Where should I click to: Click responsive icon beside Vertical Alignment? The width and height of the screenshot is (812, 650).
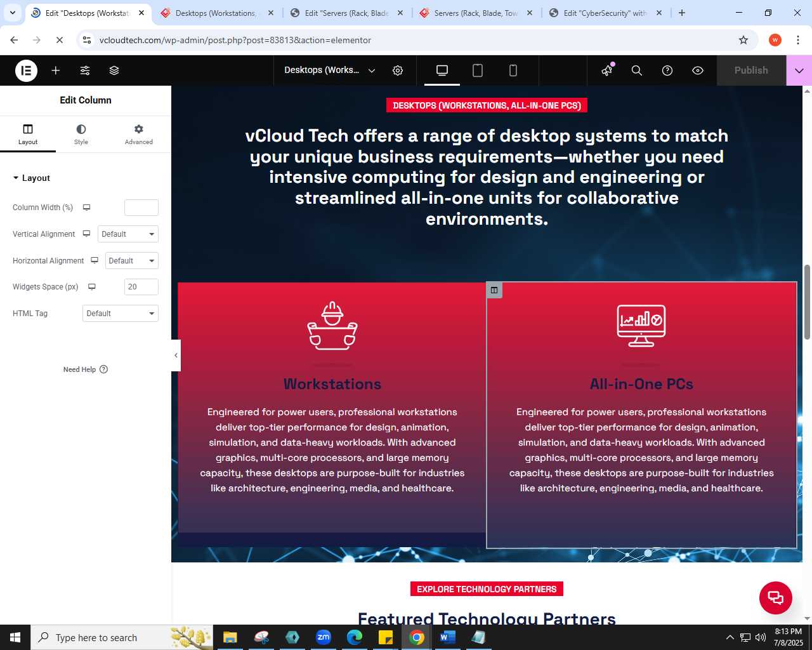pyautogui.click(x=86, y=234)
